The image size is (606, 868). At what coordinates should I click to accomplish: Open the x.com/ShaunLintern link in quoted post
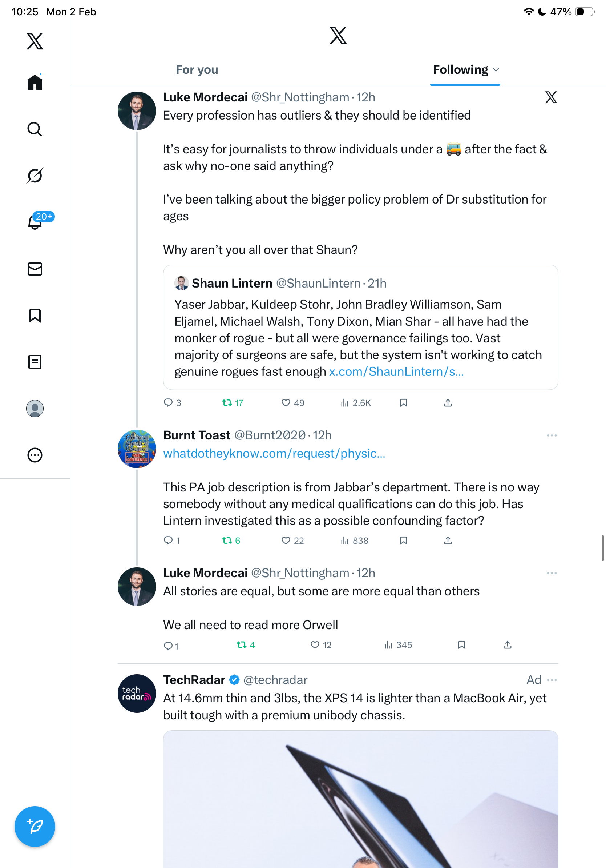pyautogui.click(x=396, y=371)
